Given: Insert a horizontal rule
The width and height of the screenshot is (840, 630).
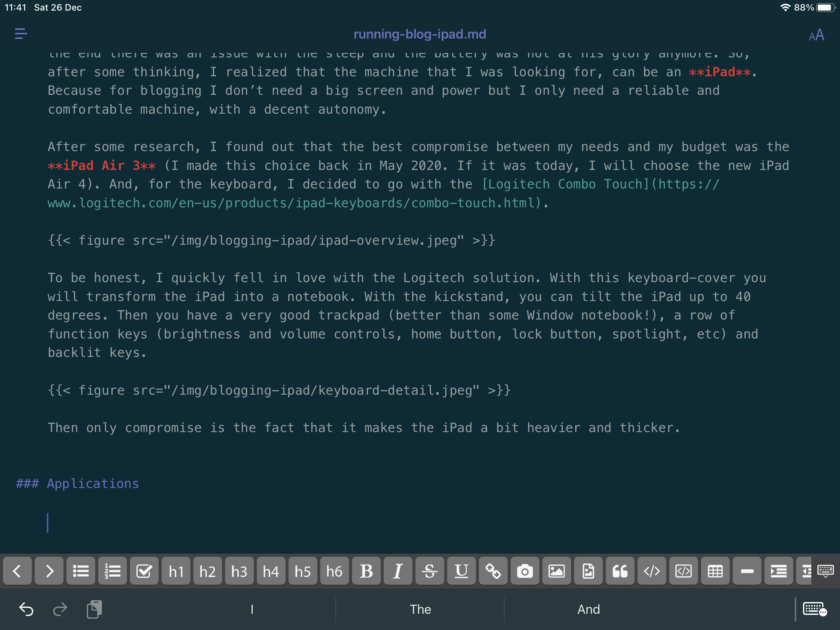Looking at the screenshot, I should coord(747,571).
